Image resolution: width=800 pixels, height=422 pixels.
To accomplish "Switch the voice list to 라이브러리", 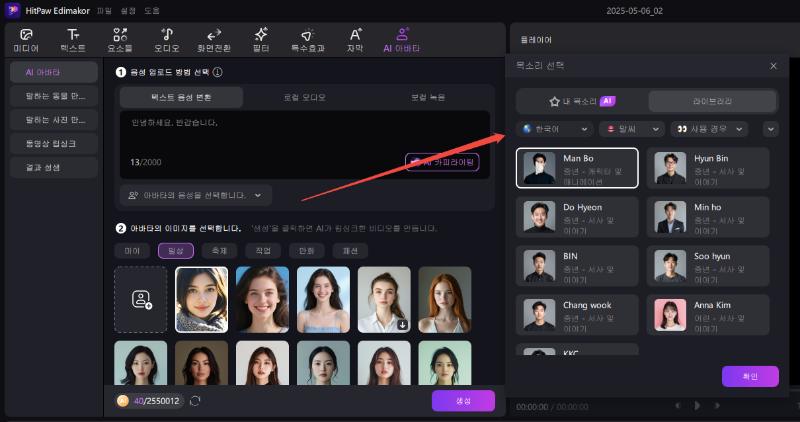I will (712, 101).
